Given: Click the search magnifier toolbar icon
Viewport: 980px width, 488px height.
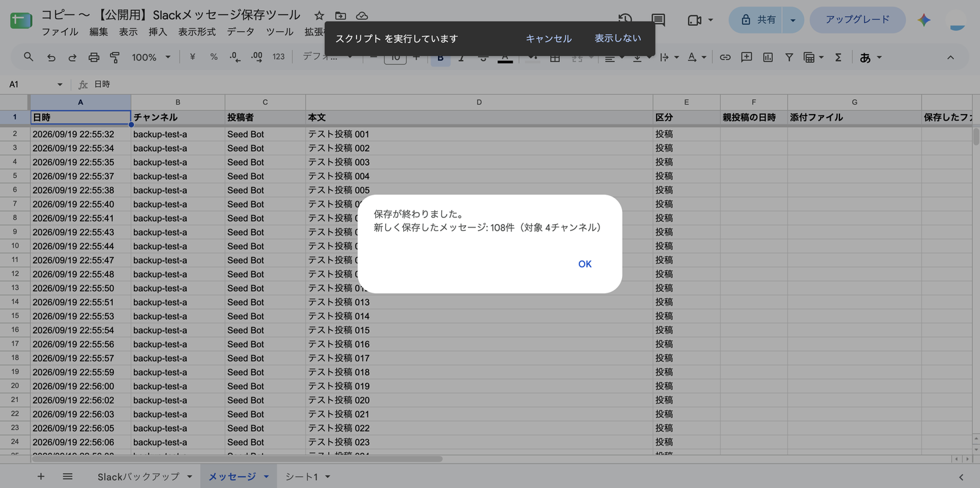Looking at the screenshot, I should (x=28, y=57).
